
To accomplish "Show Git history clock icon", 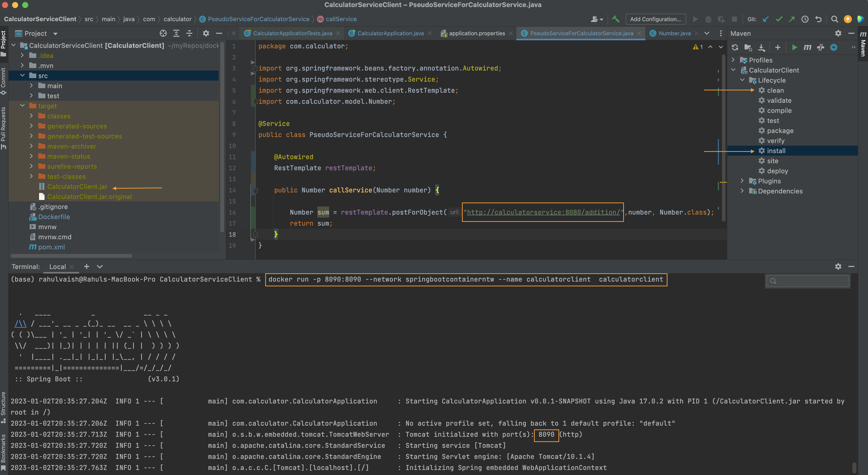I will click(805, 19).
